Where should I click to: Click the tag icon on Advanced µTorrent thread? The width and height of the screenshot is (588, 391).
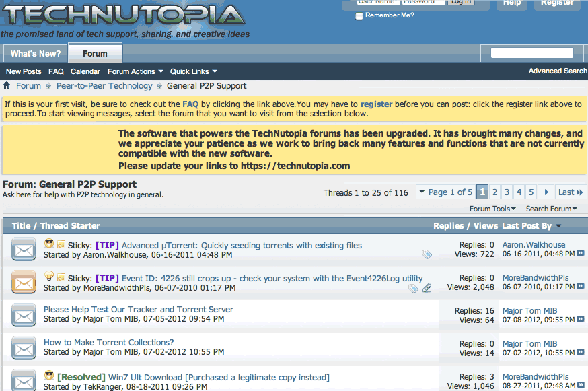point(427,254)
